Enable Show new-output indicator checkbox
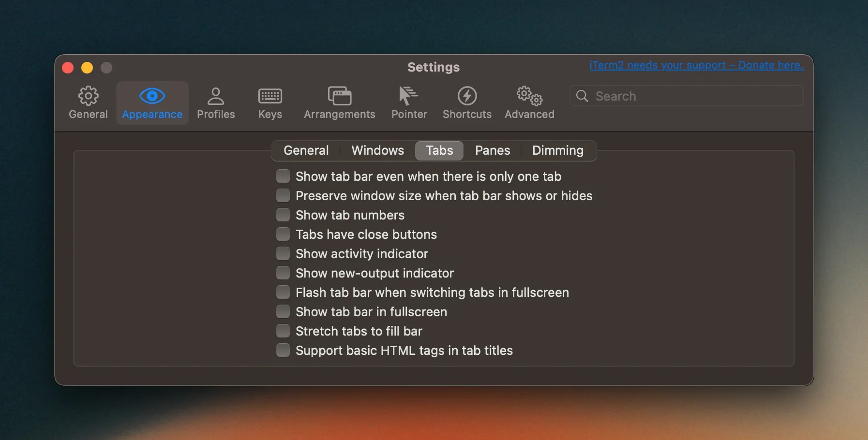The height and width of the screenshot is (440, 868). point(283,273)
